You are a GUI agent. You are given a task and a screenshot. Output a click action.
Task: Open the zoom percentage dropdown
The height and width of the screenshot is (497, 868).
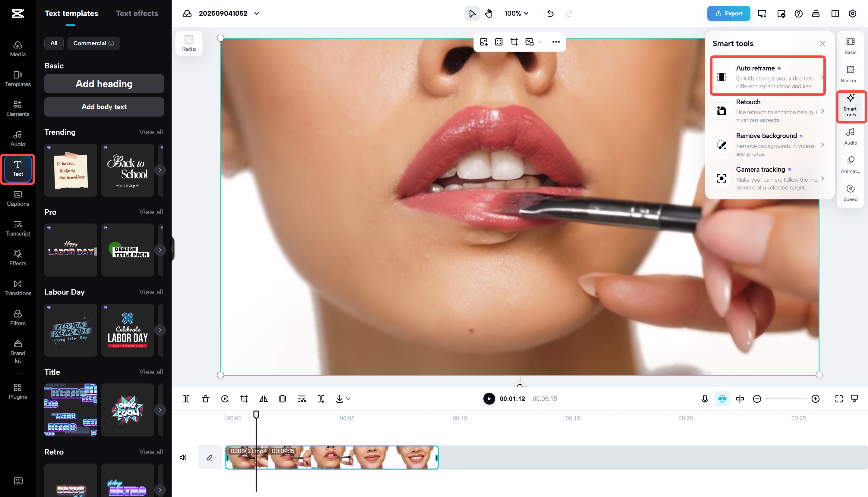[516, 13]
